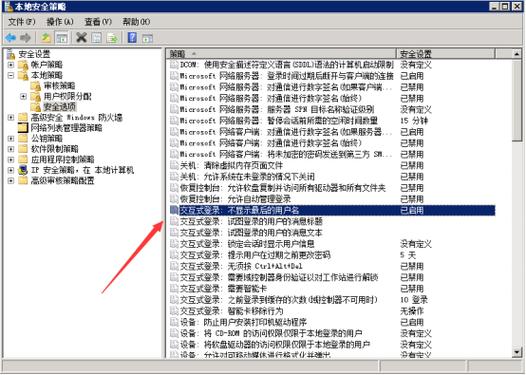Viewport: 526px width, 375px height.
Task: Open properties using the toolbar properties icon
Action: [97, 38]
